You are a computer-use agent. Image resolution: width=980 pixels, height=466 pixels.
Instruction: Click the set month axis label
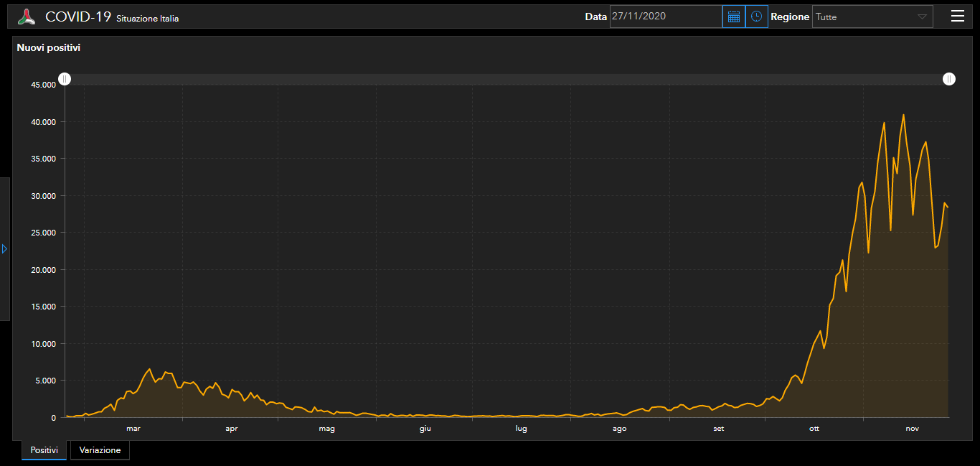click(719, 429)
